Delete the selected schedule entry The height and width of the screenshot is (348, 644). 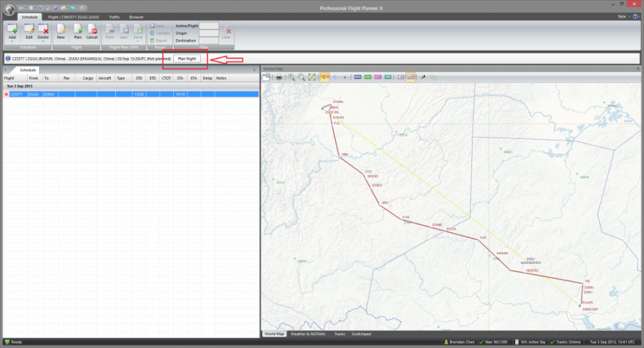point(43,31)
